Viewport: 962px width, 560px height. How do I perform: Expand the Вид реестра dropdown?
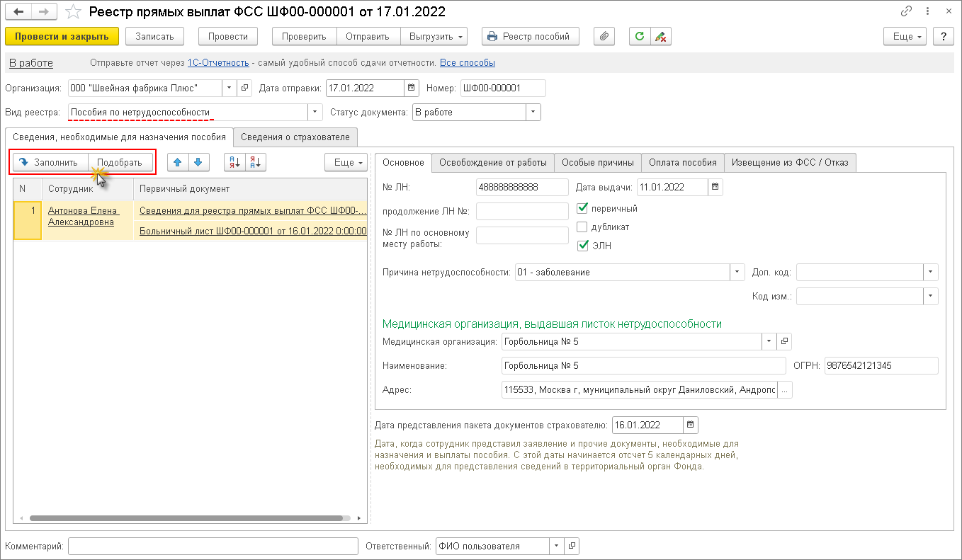pyautogui.click(x=316, y=113)
